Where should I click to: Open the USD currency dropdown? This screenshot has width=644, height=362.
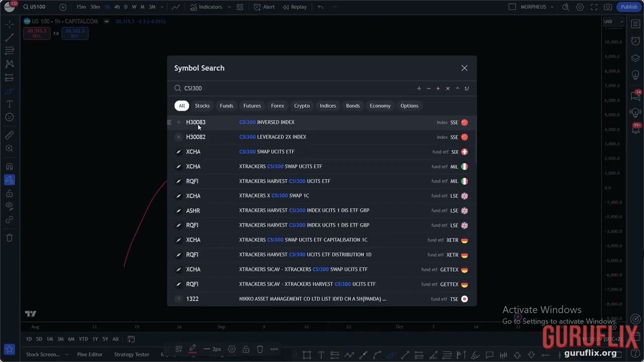point(614,22)
